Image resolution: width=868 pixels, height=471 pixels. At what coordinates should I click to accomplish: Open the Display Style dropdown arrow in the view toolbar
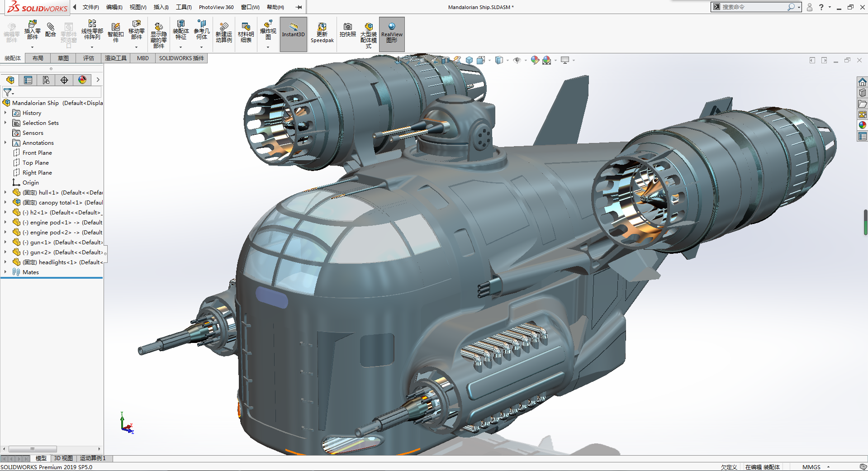[508, 60]
